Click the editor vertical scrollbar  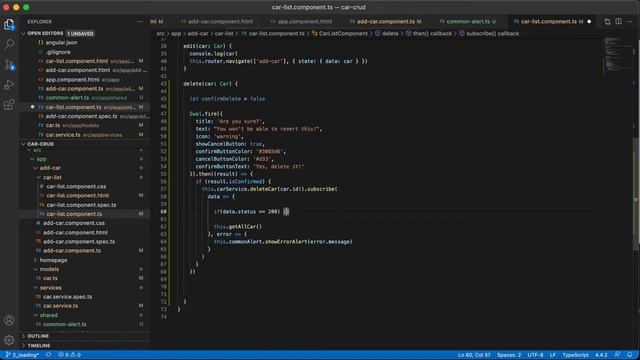point(636,194)
